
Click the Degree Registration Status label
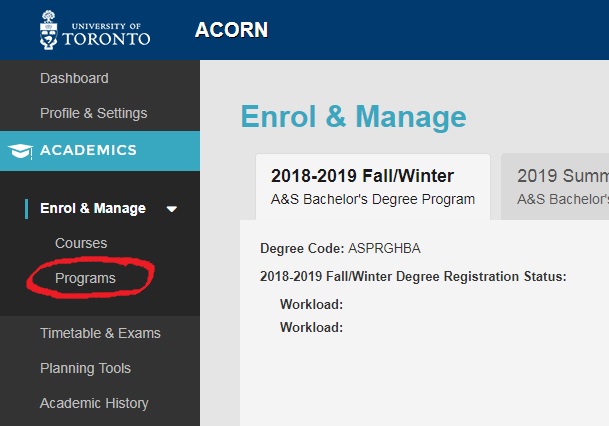coord(412,276)
